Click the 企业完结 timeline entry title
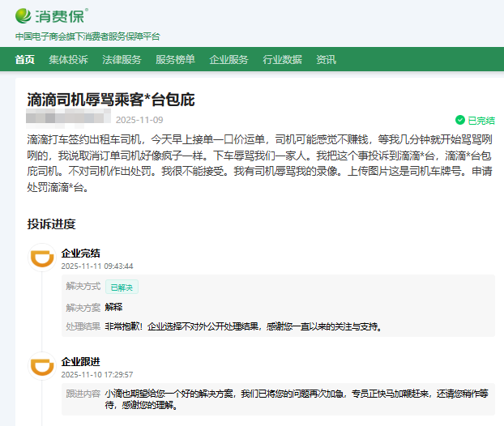504x426 pixels. [x=80, y=253]
